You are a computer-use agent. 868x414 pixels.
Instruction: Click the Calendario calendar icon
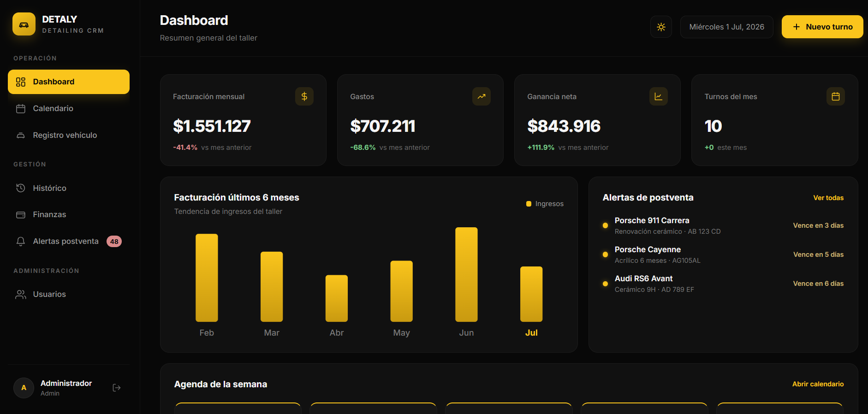pyautogui.click(x=21, y=109)
